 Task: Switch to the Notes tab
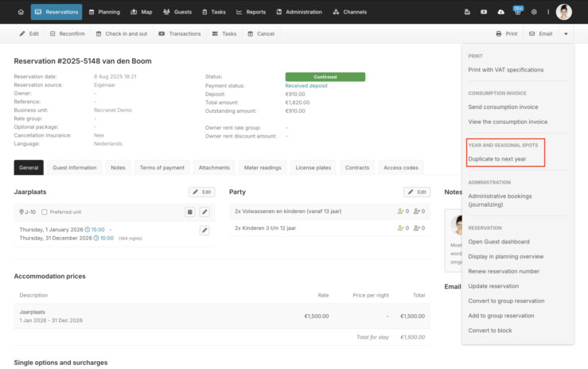click(x=118, y=168)
